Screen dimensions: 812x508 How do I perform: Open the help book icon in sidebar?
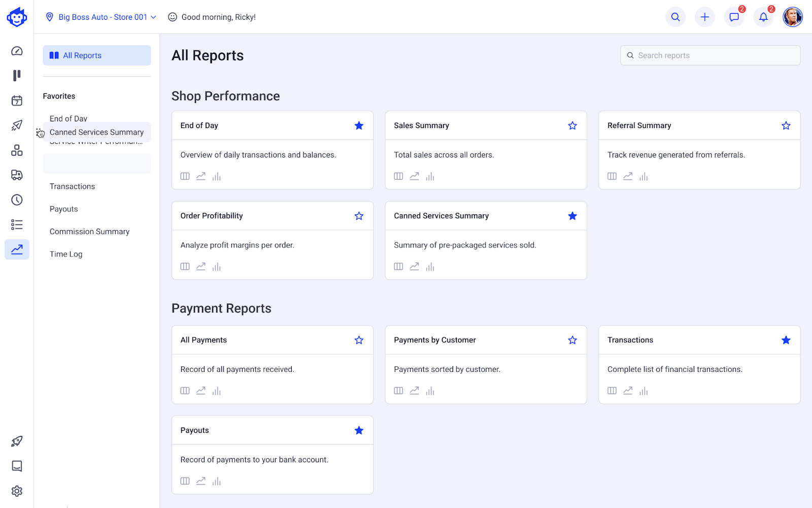tap(17, 466)
